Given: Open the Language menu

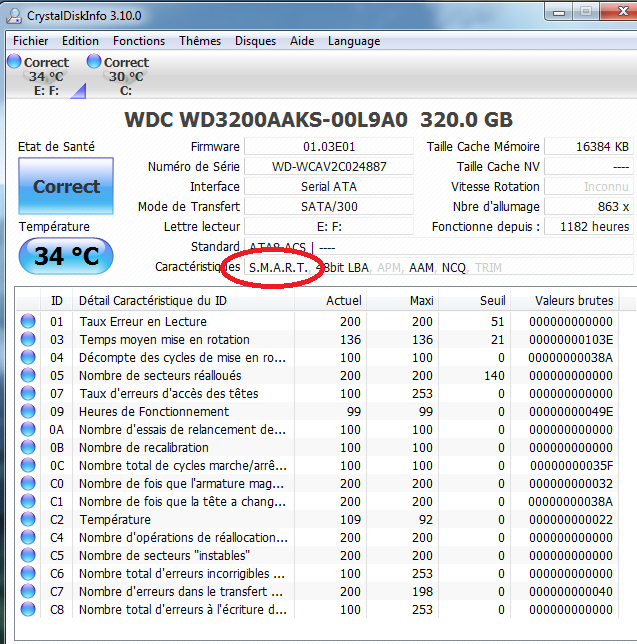Looking at the screenshot, I should [x=354, y=41].
